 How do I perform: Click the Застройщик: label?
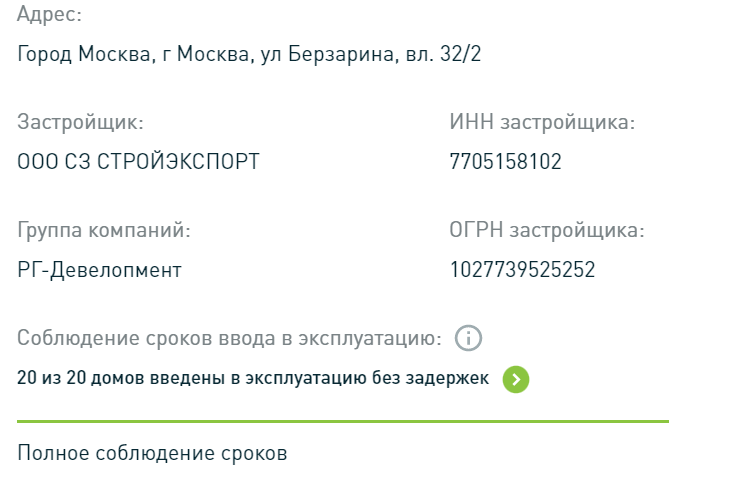[80, 122]
